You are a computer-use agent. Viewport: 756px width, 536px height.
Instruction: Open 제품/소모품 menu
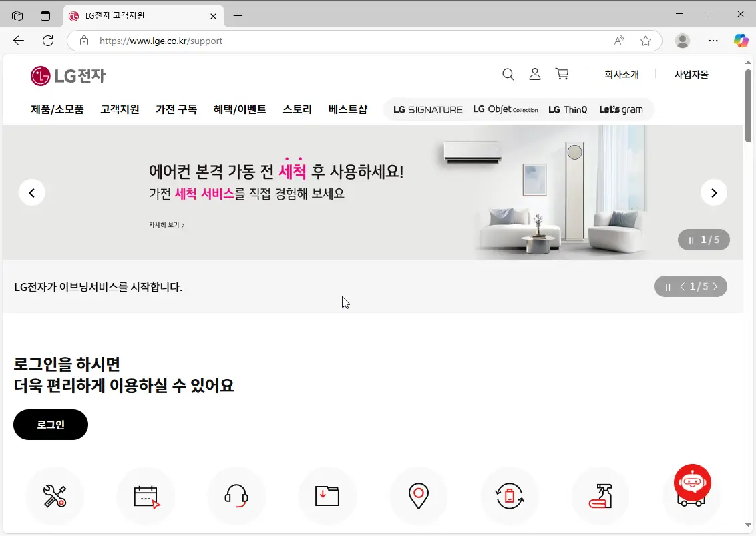click(x=57, y=109)
